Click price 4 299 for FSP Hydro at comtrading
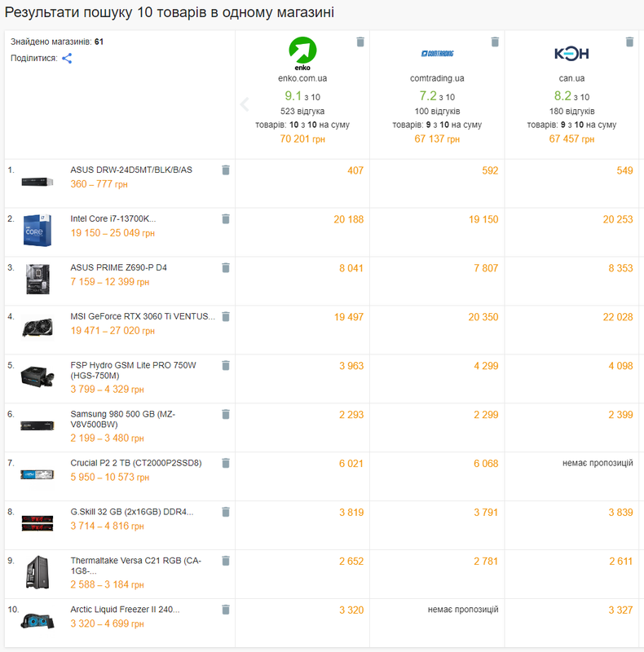Screen dimensions: 644x652 486,366
